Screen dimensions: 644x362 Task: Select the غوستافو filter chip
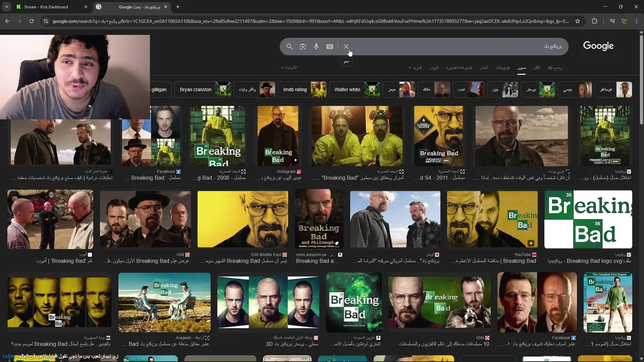[x=613, y=89]
